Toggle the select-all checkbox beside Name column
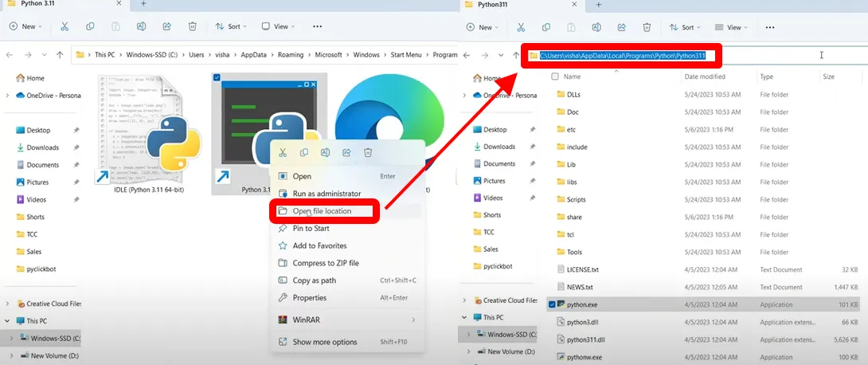 coord(555,77)
